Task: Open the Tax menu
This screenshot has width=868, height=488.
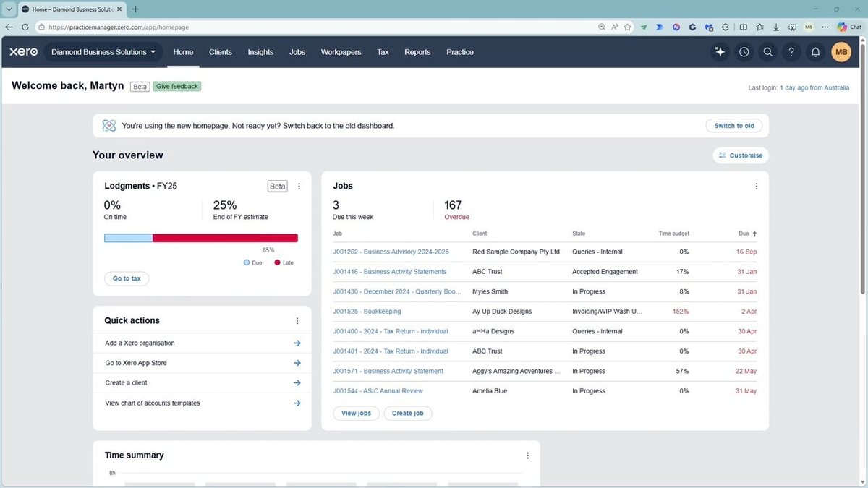Action: click(x=383, y=52)
